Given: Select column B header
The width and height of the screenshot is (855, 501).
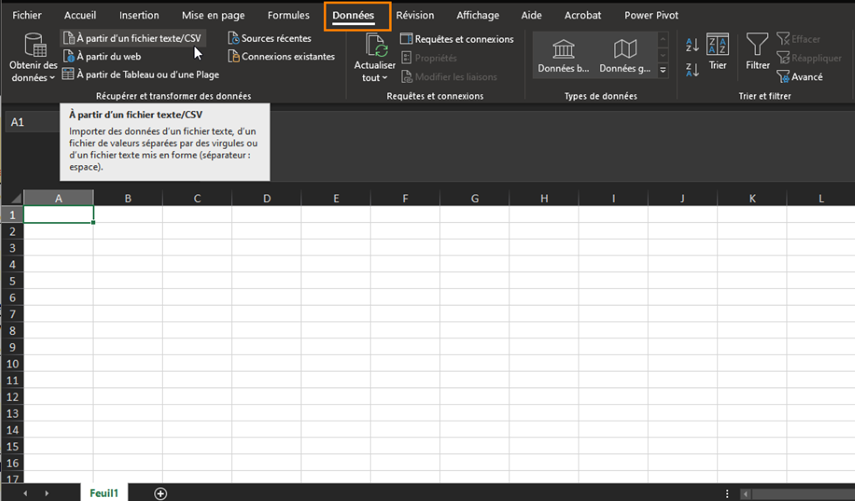Looking at the screenshot, I should pos(128,198).
